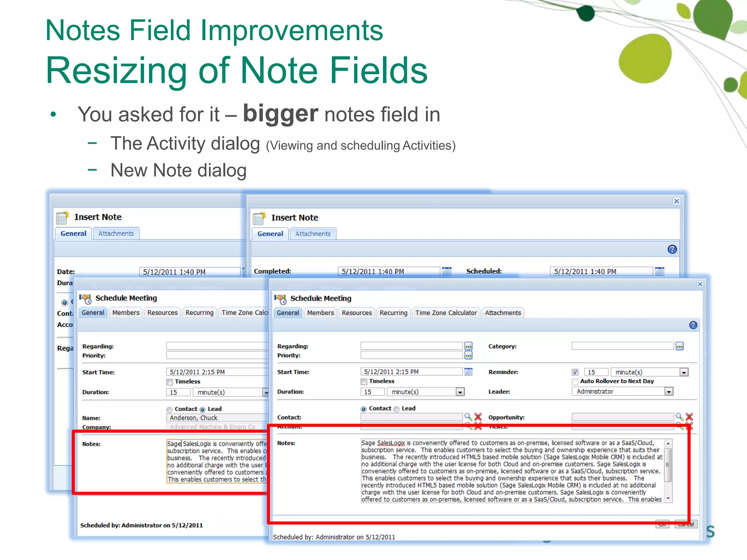Click OK in right Schedule Meeting dialog

(662, 525)
